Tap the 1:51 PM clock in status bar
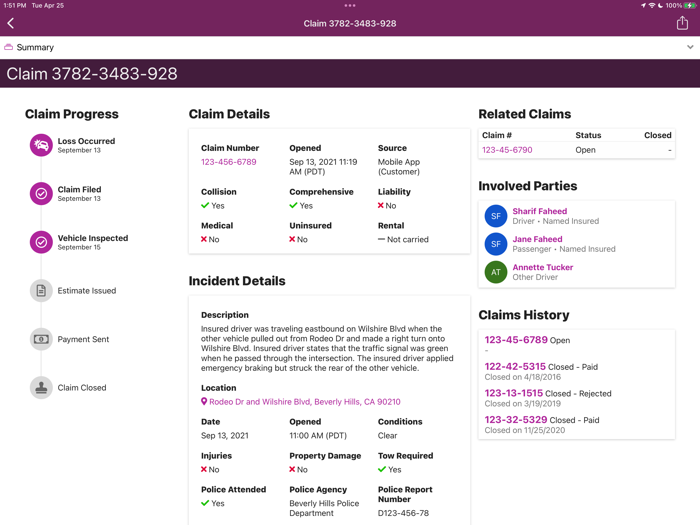 [15, 5]
